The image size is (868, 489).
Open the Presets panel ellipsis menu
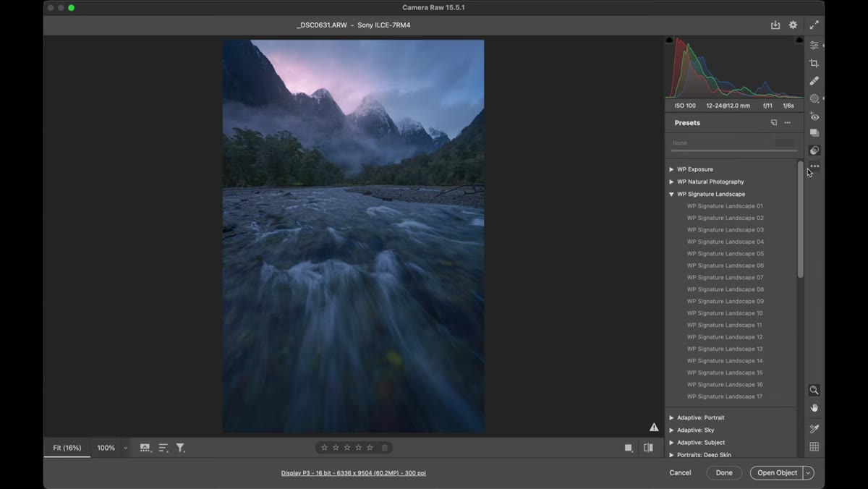pyautogui.click(x=788, y=123)
